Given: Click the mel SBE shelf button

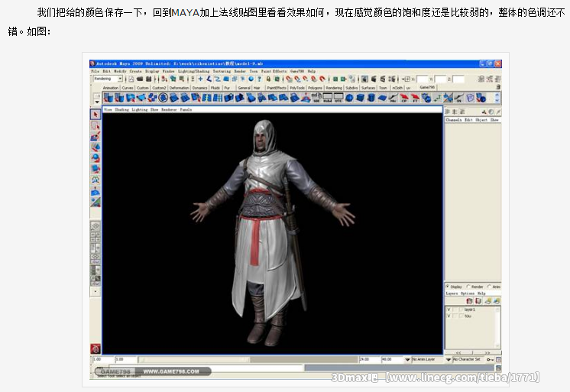Looking at the screenshot, I should [x=316, y=98].
